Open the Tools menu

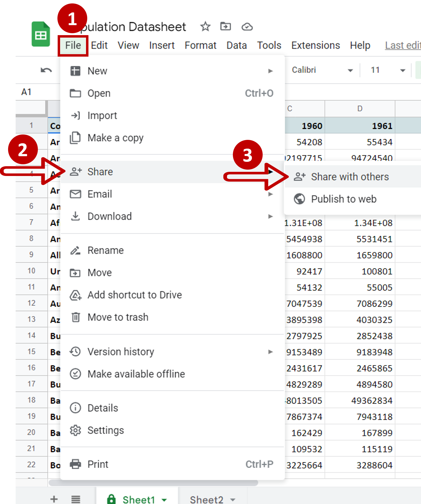click(269, 45)
